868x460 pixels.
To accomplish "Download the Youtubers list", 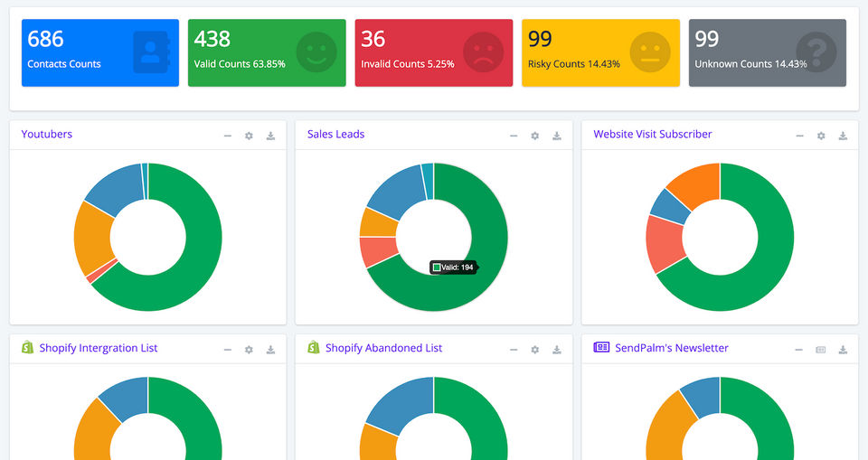I will (270, 136).
